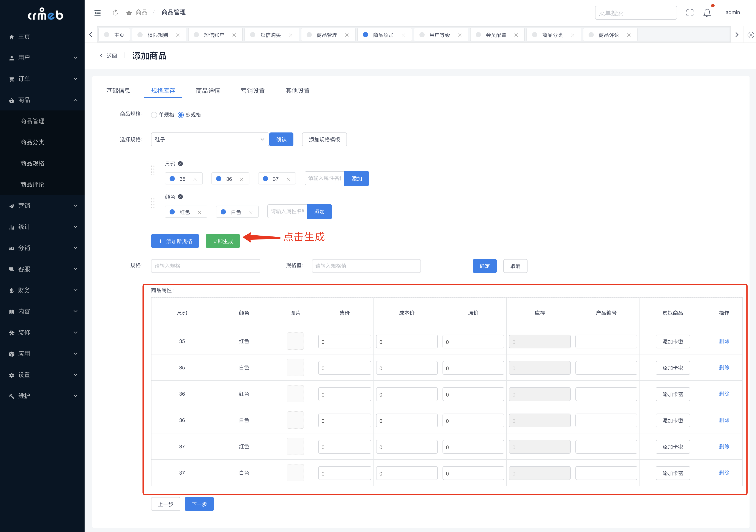Click 添加新规格 button
Image resolution: width=756 pixels, height=532 pixels.
(175, 241)
